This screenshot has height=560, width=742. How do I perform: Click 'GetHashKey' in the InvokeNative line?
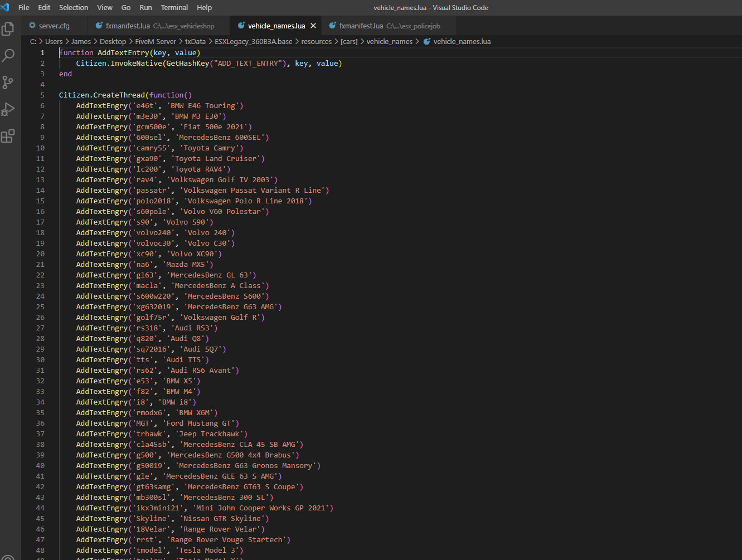(188, 63)
